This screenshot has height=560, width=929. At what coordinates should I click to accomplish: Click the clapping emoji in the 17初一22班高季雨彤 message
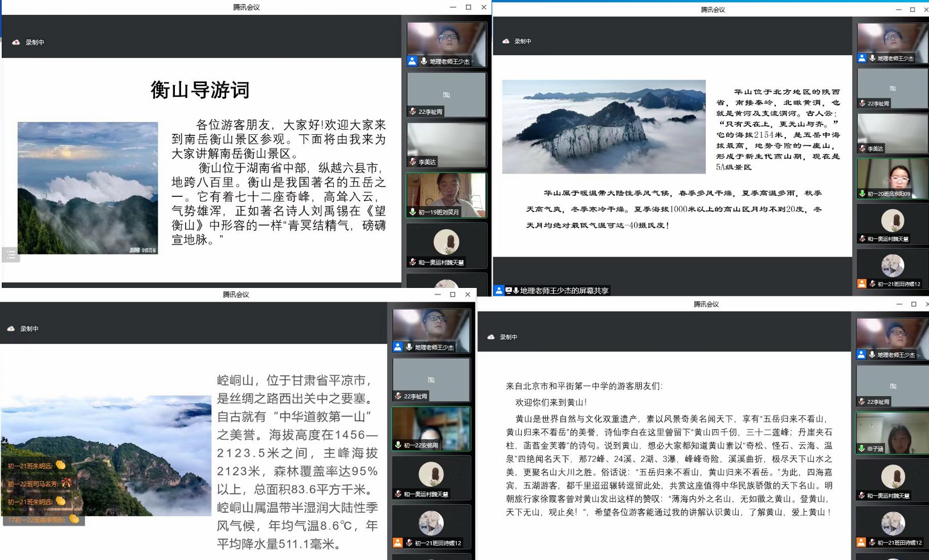74,519
